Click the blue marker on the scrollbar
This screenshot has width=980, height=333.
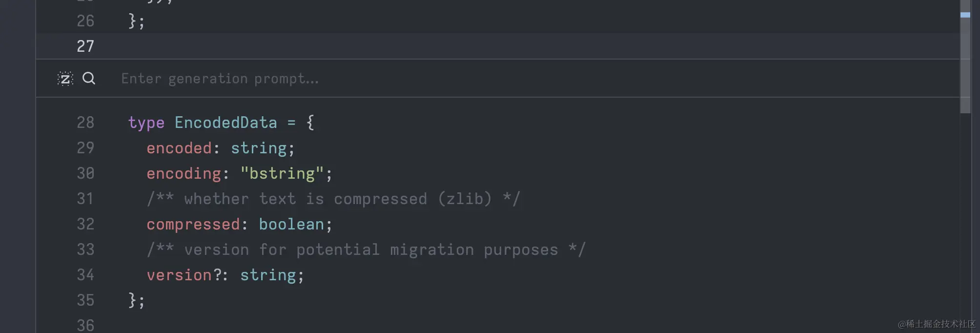965,15
